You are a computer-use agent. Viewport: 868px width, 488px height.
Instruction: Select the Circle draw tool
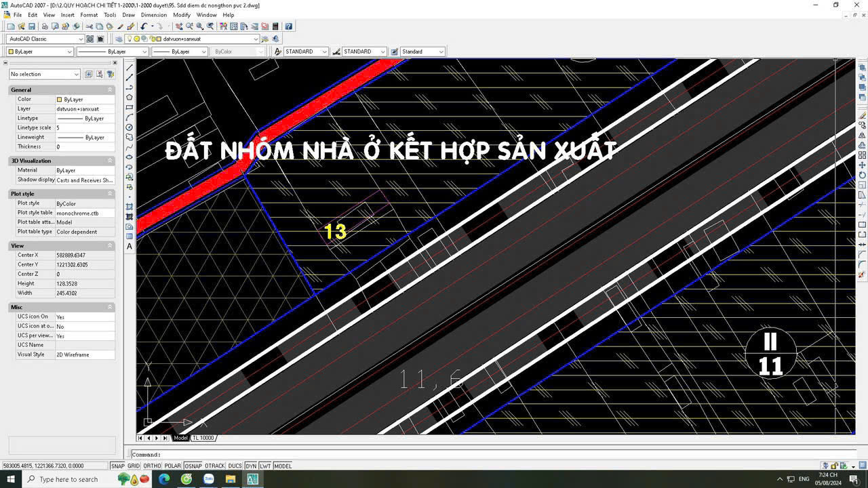pos(130,127)
